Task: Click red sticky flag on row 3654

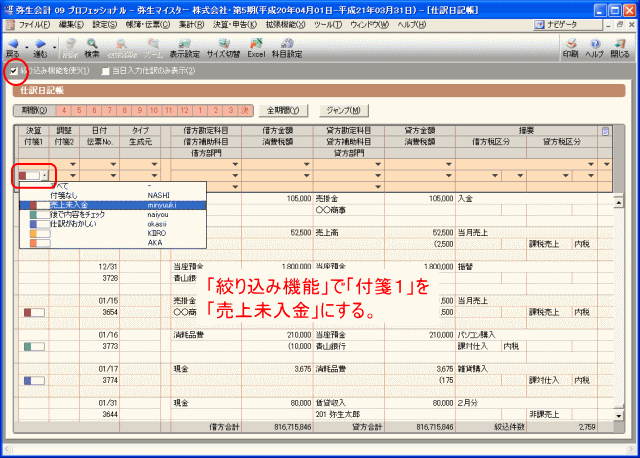Action: tap(34, 313)
